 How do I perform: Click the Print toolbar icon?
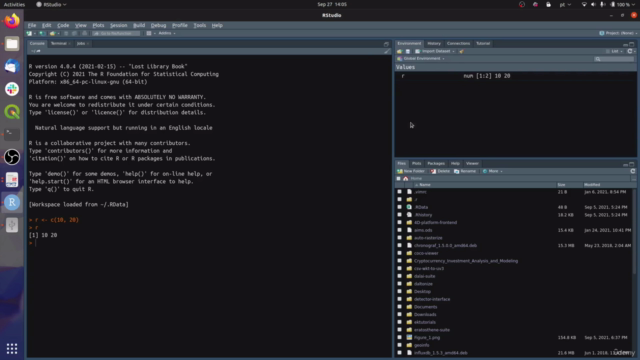(x=84, y=33)
